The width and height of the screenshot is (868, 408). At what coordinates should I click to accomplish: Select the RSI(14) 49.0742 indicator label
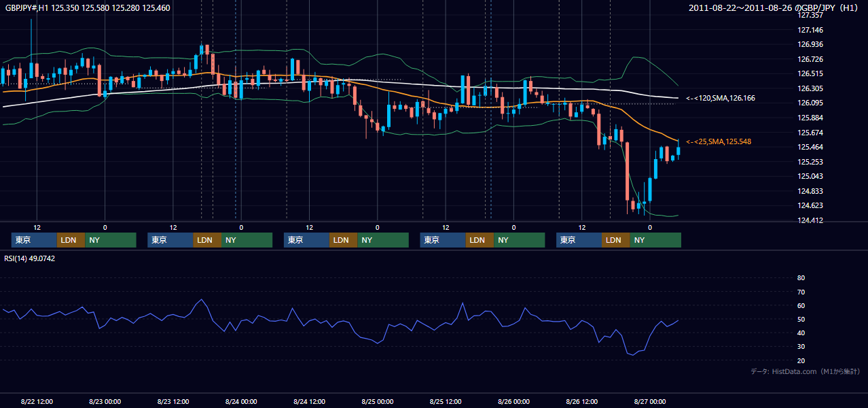pyautogui.click(x=30, y=258)
